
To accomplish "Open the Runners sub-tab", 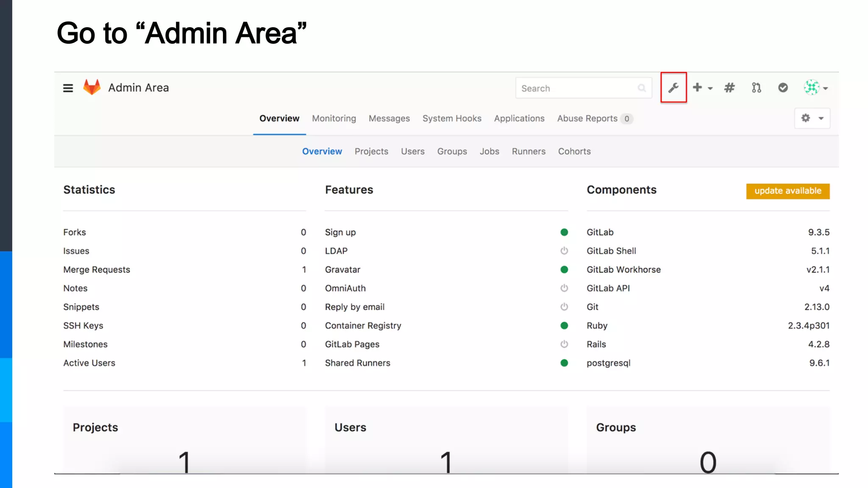I will (529, 151).
